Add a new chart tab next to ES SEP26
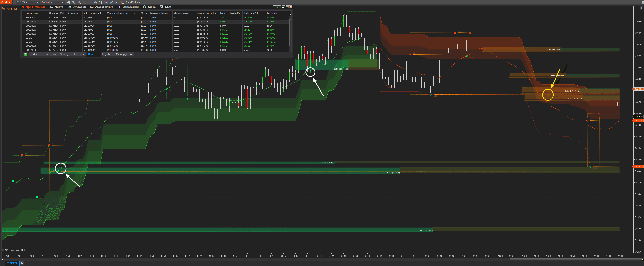Screen dimensions: 644x266 click(x=22, y=263)
